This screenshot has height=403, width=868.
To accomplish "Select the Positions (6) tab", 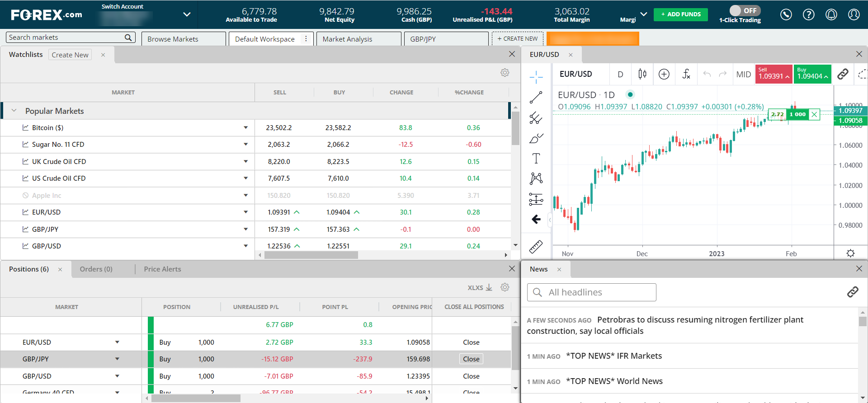I will [x=29, y=269].
